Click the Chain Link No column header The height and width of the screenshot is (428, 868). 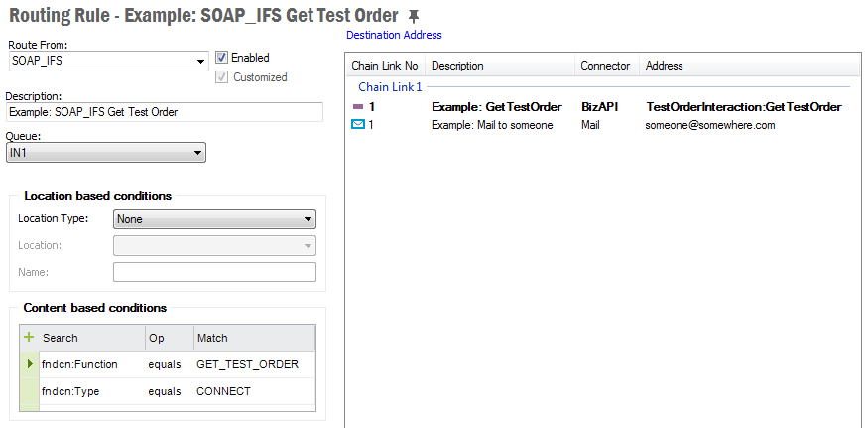tap(385, 66)
